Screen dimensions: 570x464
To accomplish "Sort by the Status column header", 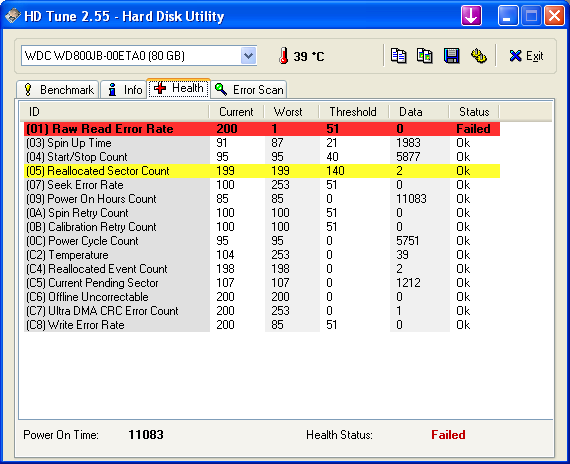I will click(474, 112).
